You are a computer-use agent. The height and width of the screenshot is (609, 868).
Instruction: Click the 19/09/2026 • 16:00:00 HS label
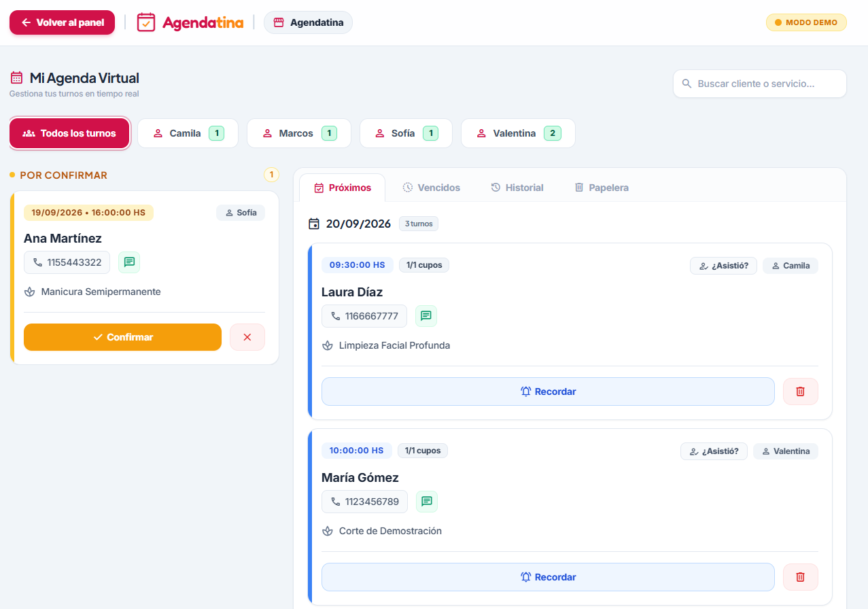pyautogui.click(x=88, y=213)
